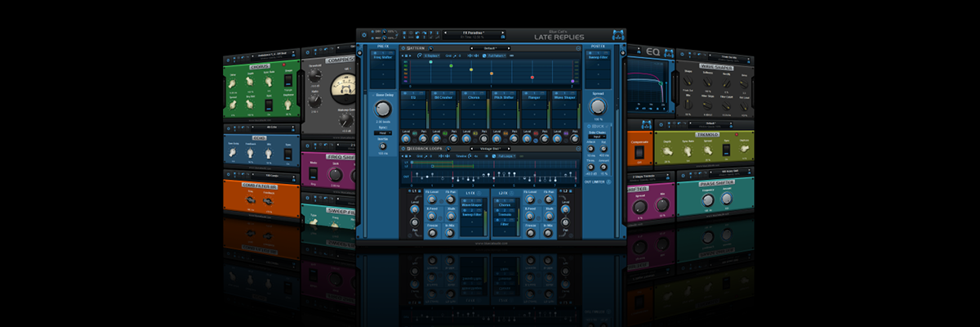This screenshot has height=327, width=980.
Task: Click the Duck Amount knob
Action: (x=604, y=167)
